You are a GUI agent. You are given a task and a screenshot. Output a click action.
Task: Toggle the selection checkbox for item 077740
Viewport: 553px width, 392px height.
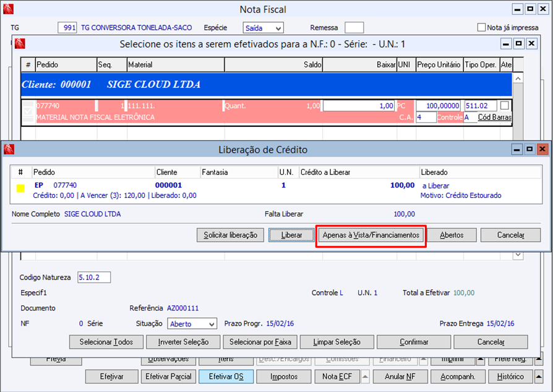point(28,111)
